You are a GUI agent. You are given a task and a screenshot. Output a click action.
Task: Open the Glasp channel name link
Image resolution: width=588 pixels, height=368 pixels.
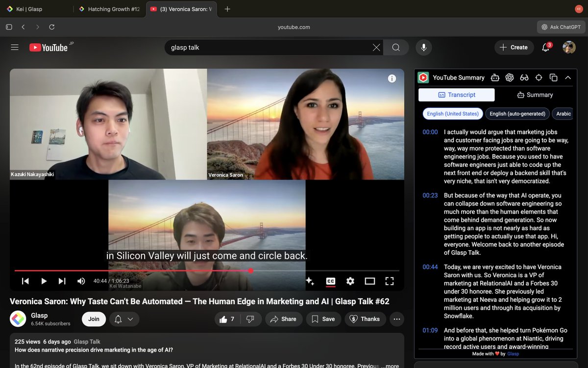click(x=39, y=315)
